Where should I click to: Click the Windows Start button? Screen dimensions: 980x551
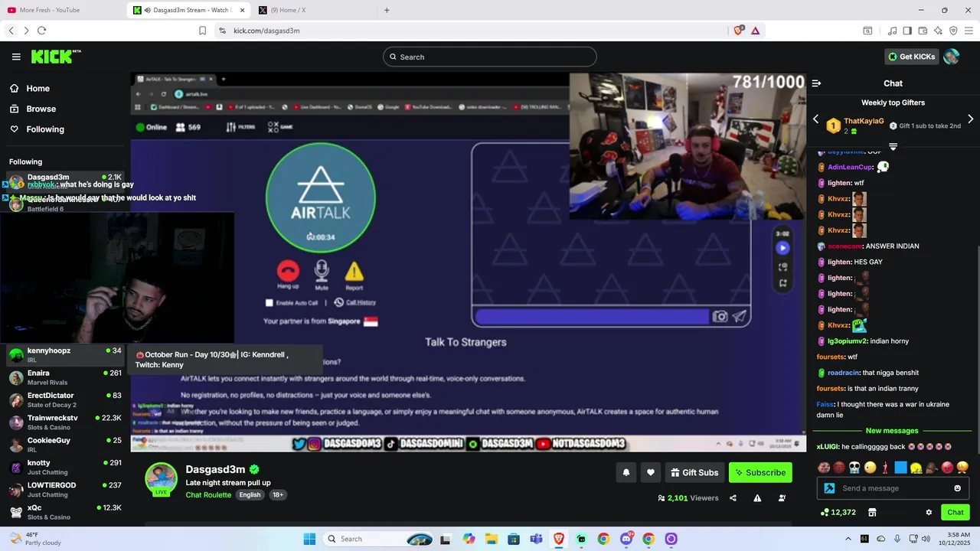(309, 539)
